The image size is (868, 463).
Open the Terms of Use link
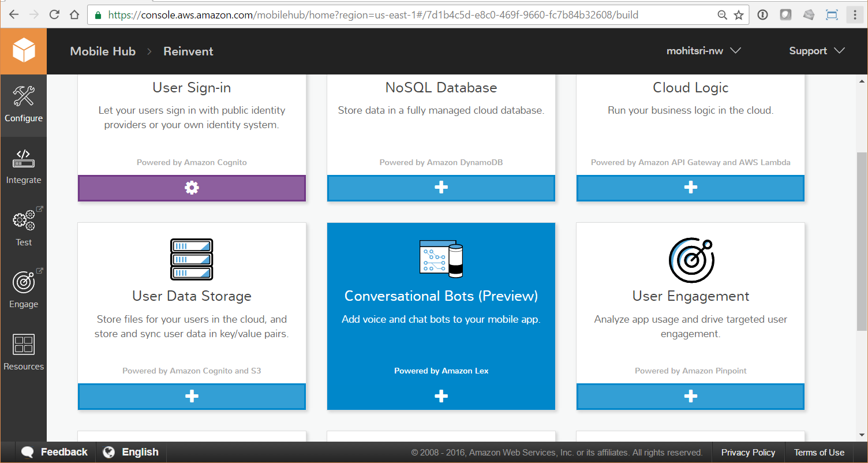click(x=819, y=452)
